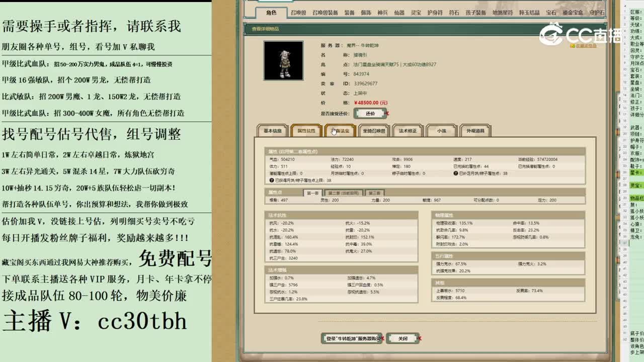The image size is (644, 362).
Task: Click the 物理吸收率: 135.1% entry
Action: 454,223
